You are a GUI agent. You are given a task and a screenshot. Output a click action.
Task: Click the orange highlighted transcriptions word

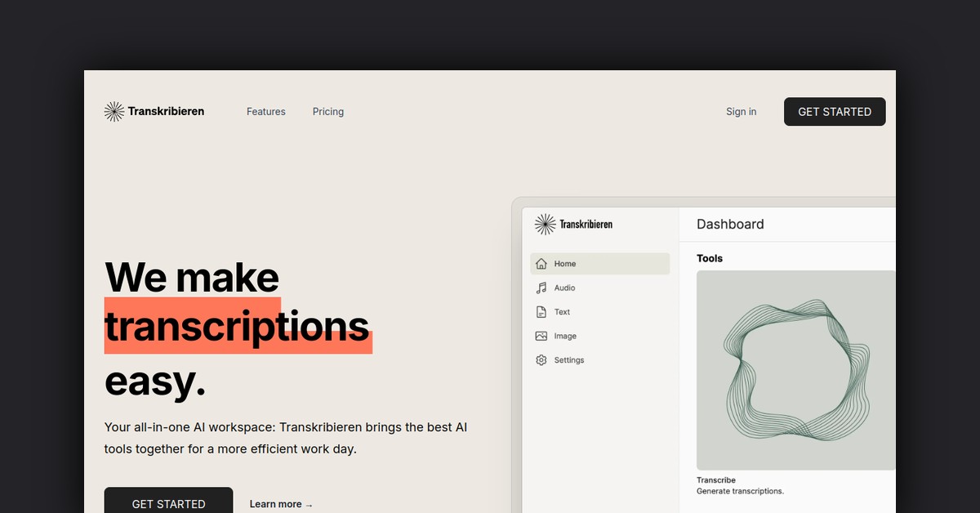238,326
